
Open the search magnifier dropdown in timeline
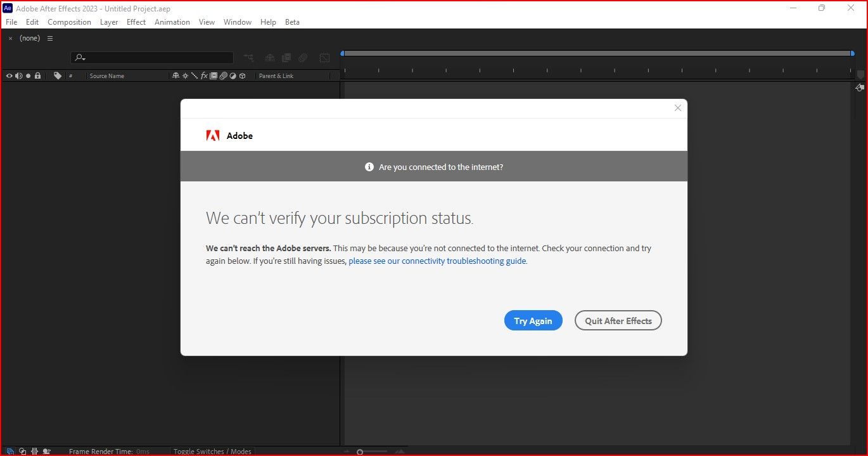click(x=80, y=58)
